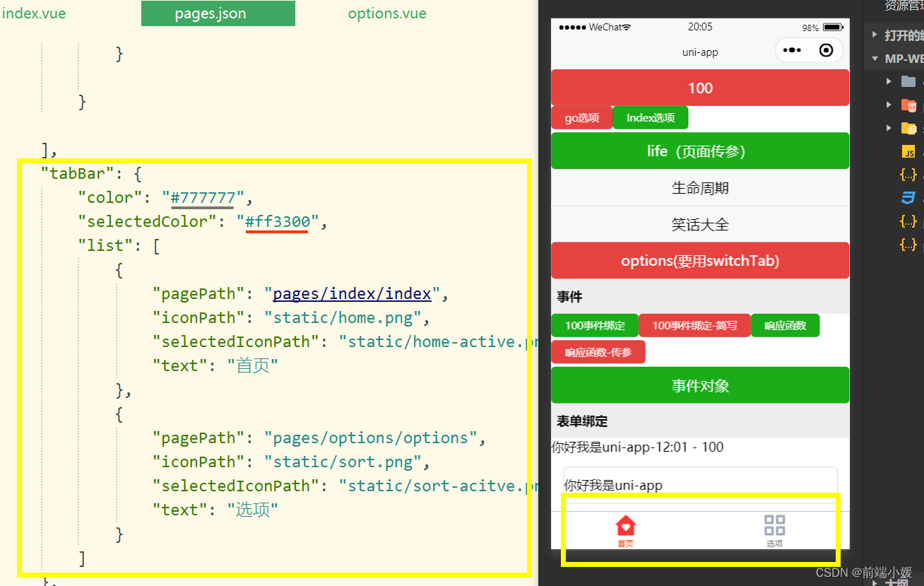Click the mini program close target icon
The image size is (924, 586).
point(826,50)
